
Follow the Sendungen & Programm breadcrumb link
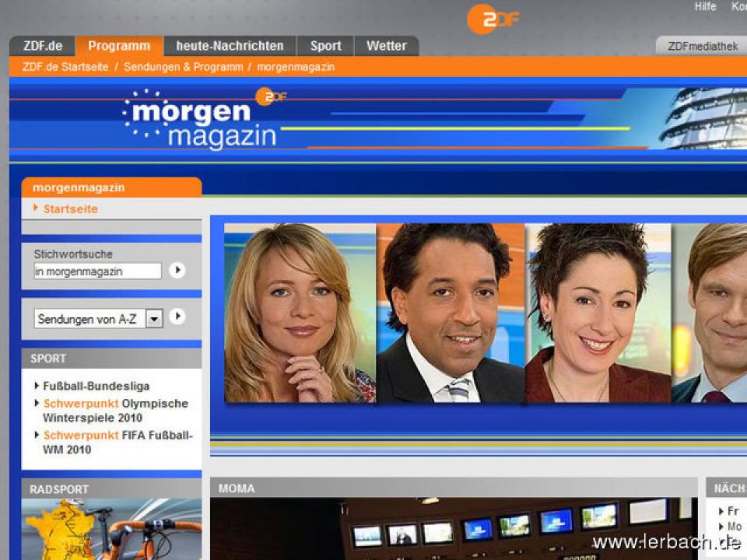183,67
